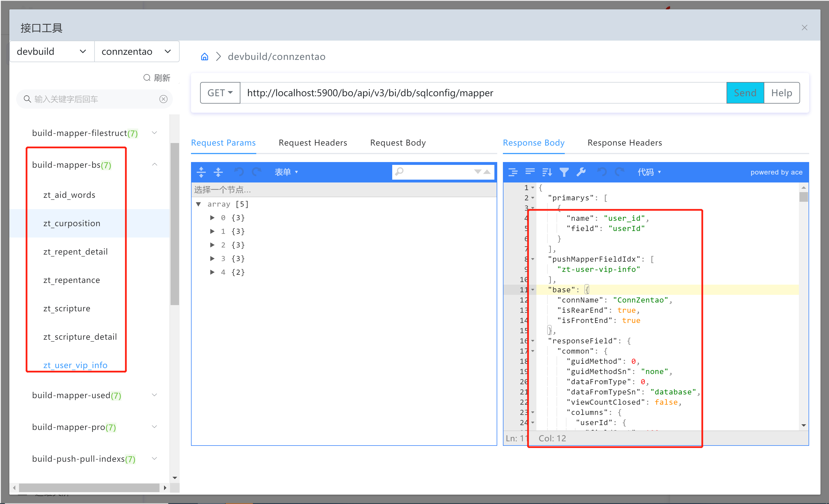Click the devbuild/connzentao breadcrumb text
This screenshot has width=829, height=504.
coord(276,56)
